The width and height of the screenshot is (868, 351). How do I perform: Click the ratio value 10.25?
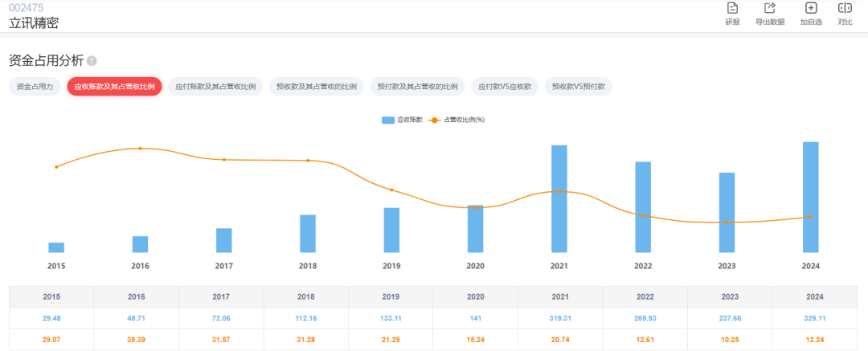pyautogui.click(x=730, y=340)
